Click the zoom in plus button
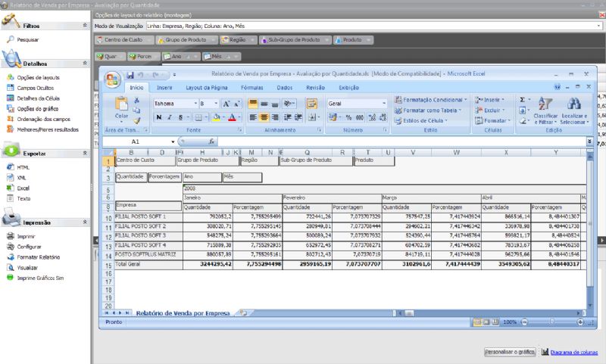Viewport: 606px width, 364px height. pyautogui.click(x=579, y=322)
